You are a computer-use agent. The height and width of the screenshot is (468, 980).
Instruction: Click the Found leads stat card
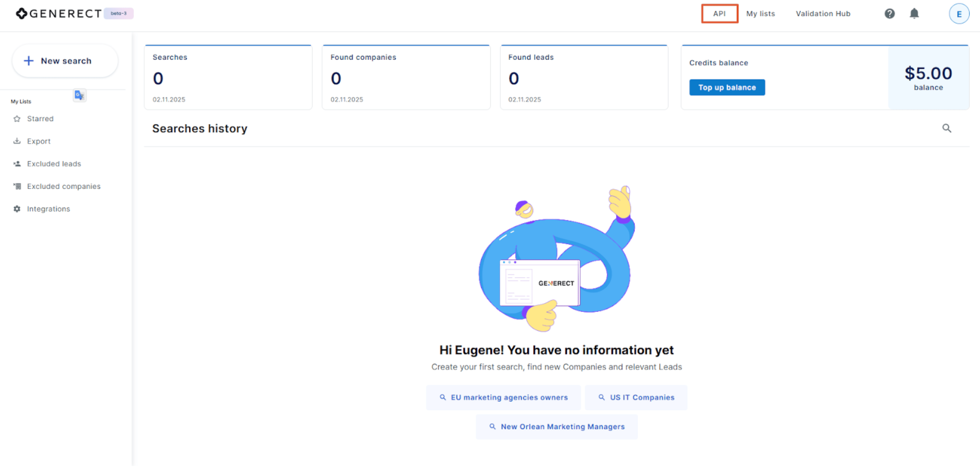584,77
